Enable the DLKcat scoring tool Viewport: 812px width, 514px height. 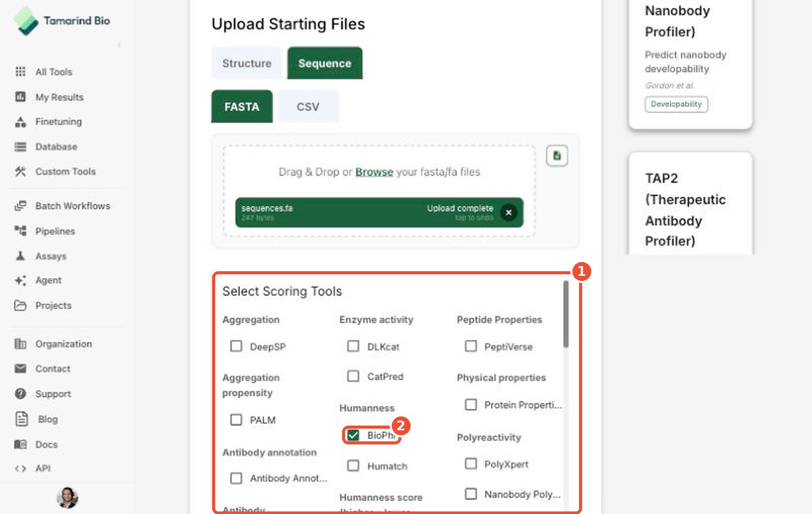(353, 346)
